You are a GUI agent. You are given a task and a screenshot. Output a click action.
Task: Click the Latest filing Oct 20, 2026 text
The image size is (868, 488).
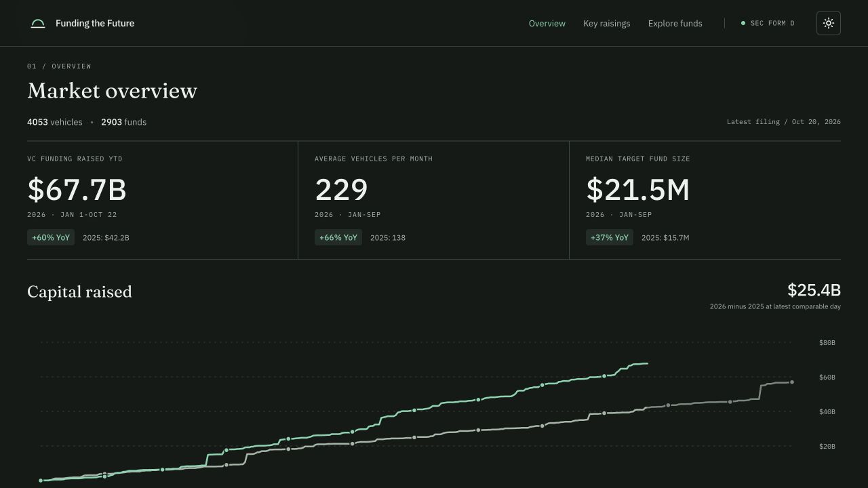pyautogui.click(x=784, y=122)
